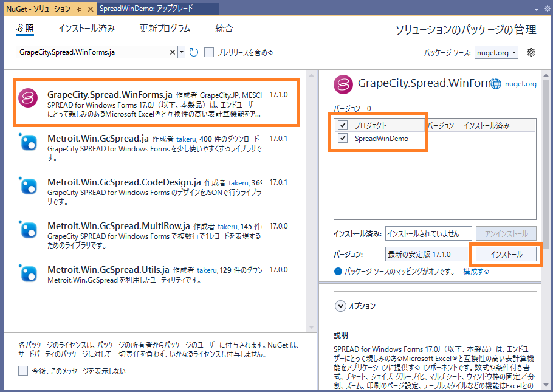This screenshot has width=553, height=392.
Task: Open the nuget.org link
Action: pyautogui.click(x=521, y=84)
